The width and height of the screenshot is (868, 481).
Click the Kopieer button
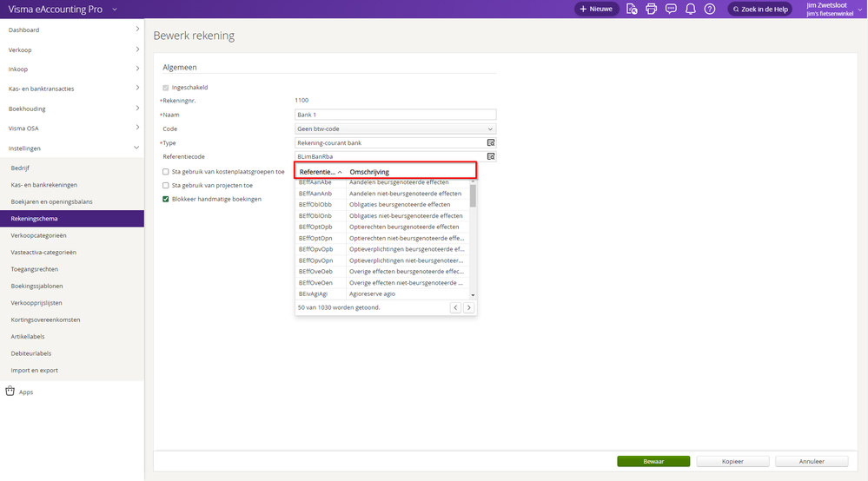click(x=732, y=461)
